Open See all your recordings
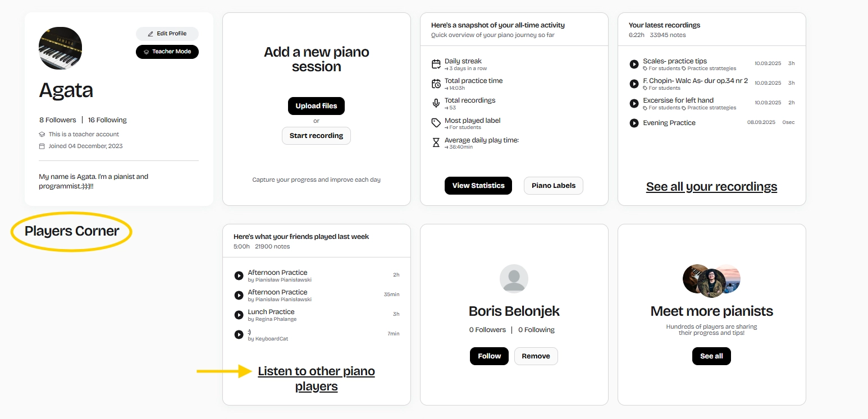Screen dimensions: 868x419 click(711, 186)
